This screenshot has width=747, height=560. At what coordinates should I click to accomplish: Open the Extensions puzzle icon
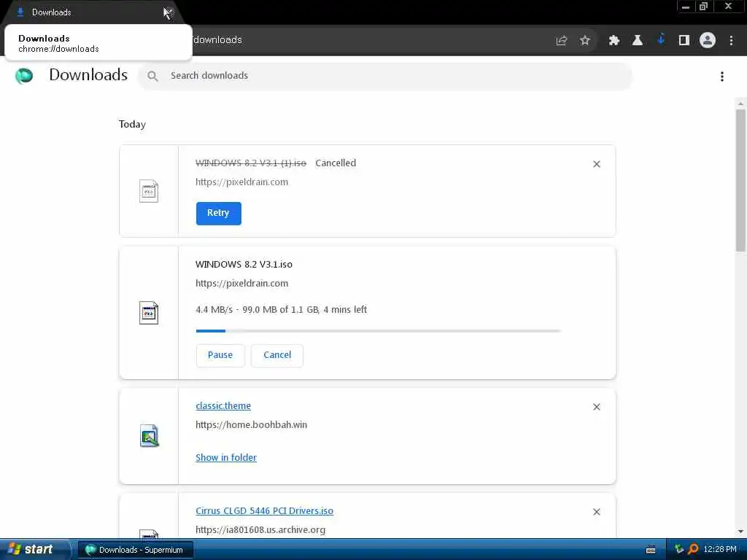point(614,41)
